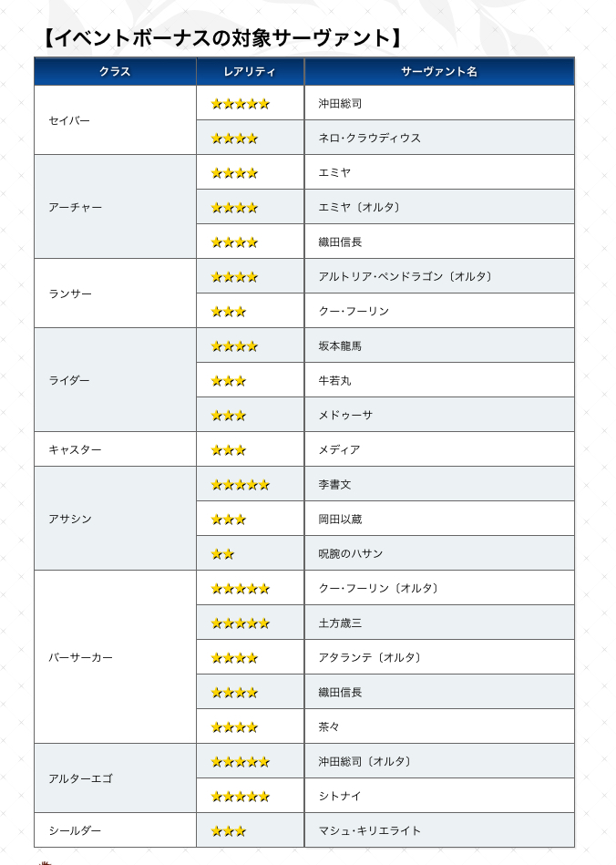Select the セイバー class cell
616x865 pixels.
[69, 121]
